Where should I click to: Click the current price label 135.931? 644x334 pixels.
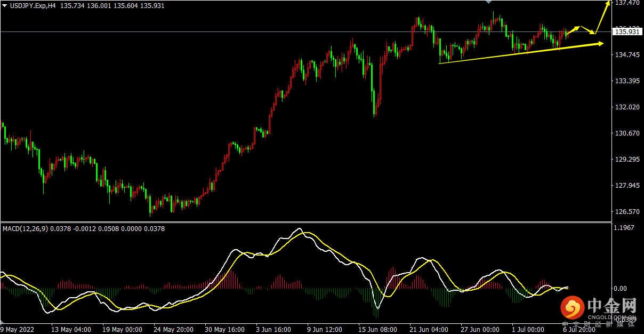pos(627,32)
